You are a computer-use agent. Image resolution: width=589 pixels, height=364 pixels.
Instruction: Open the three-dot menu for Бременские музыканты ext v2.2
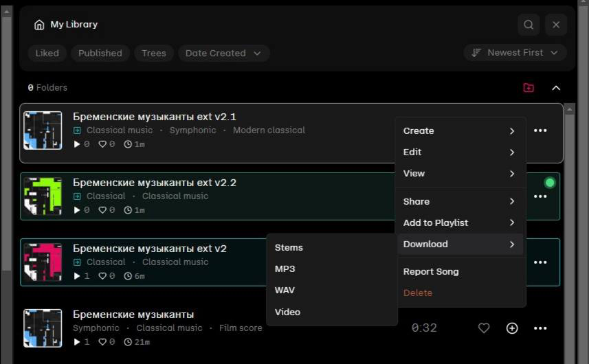coord(540,196)
